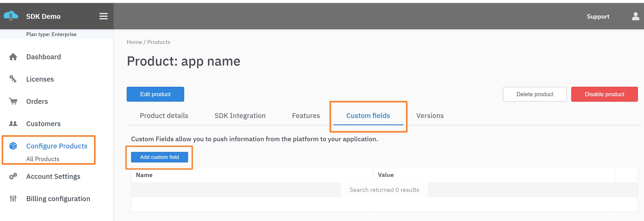
Task: Open the user profile icon
Action: click(635, 17)
